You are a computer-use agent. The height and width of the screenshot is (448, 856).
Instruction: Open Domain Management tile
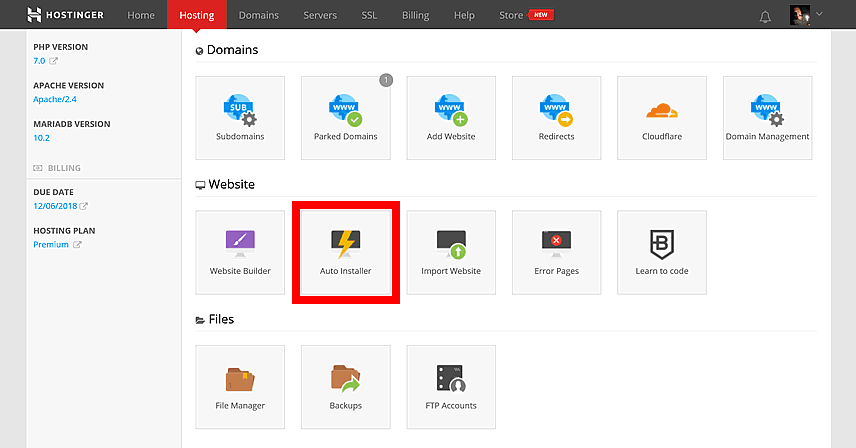(768, 118)
